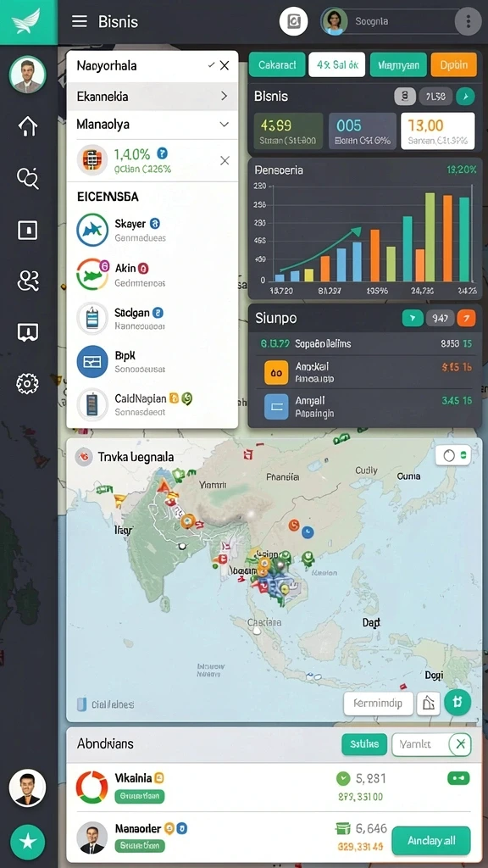The image size is (488, 868).
Task: Open the sidebar top user avatar
Action: click(28, 75)
